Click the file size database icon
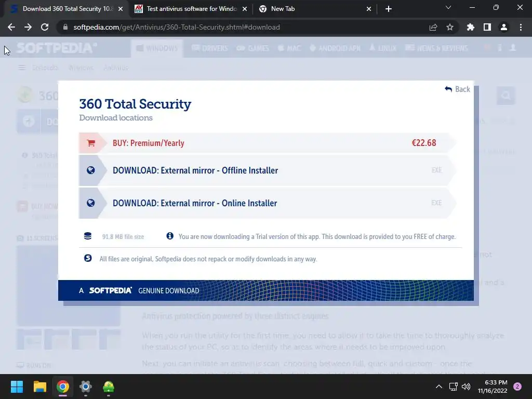 (x=88, y=236)
